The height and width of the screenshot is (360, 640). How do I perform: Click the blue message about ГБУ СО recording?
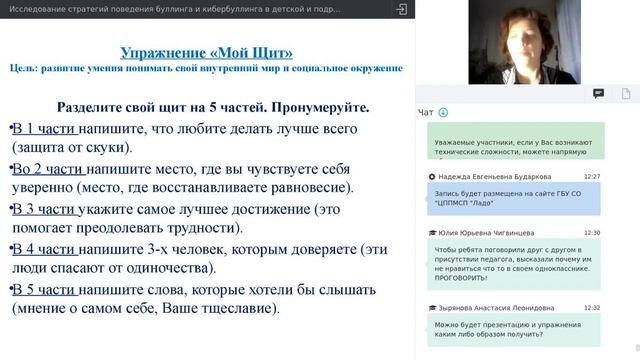click(x=514, y=198)
